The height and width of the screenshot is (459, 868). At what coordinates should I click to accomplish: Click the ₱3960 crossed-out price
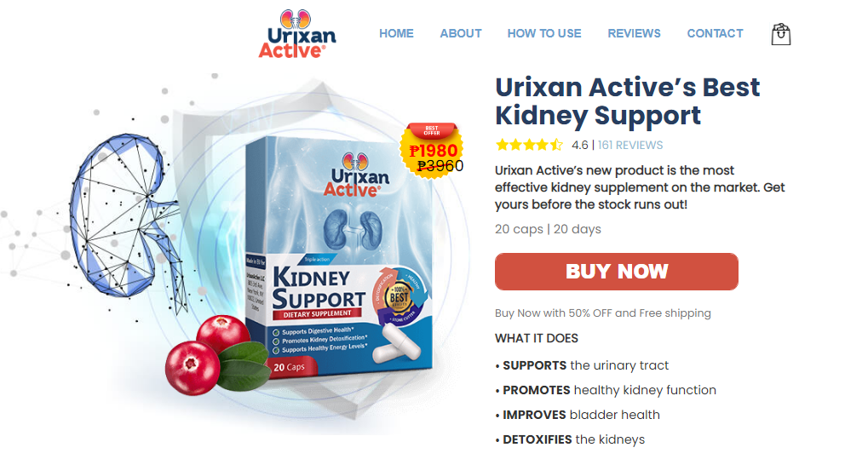pyautogui.click(x=440, y=165)
